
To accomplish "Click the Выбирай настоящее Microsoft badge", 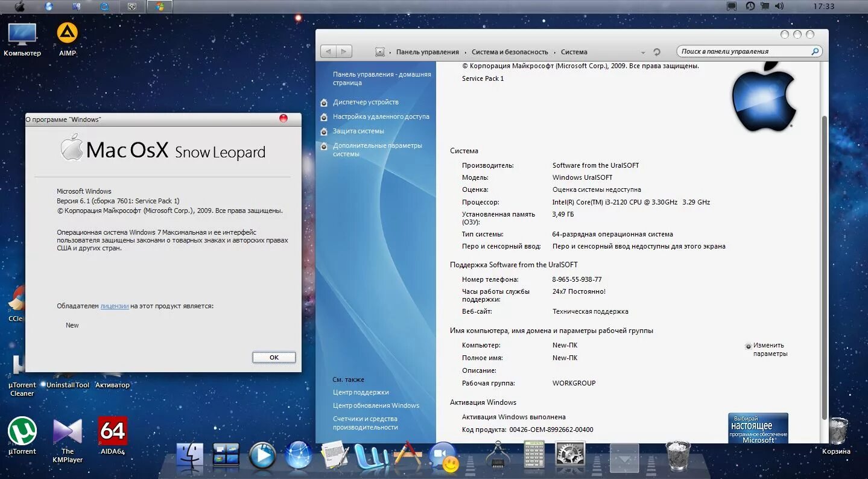I will (758, 428).
